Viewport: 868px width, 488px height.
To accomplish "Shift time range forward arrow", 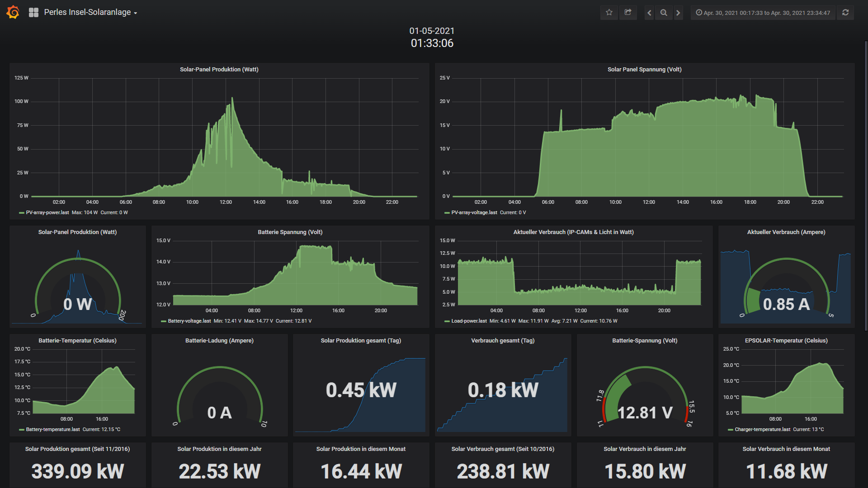I will coord(678,13).
